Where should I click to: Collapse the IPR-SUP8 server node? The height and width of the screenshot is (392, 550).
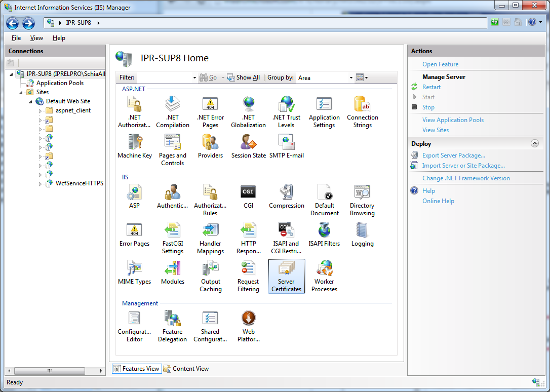coord(11,74)
